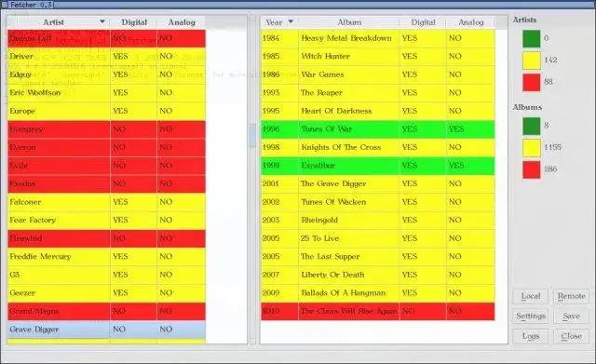Select the Freddie Mercury artist row
The width and height of the screenshot is (596, 364).
106,257
